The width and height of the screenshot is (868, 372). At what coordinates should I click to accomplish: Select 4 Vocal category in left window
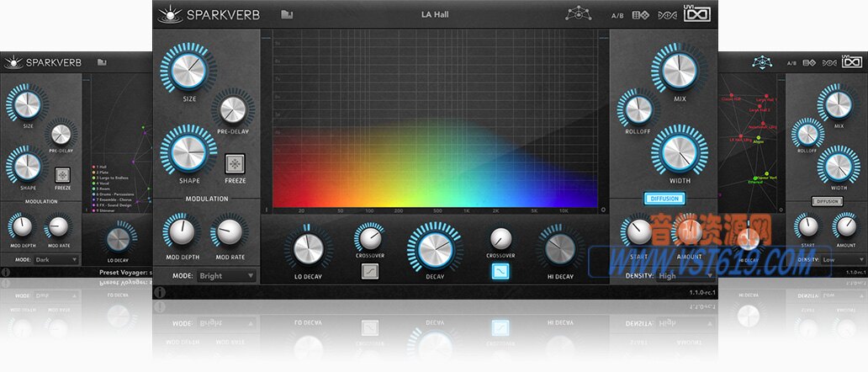(102, 183)
